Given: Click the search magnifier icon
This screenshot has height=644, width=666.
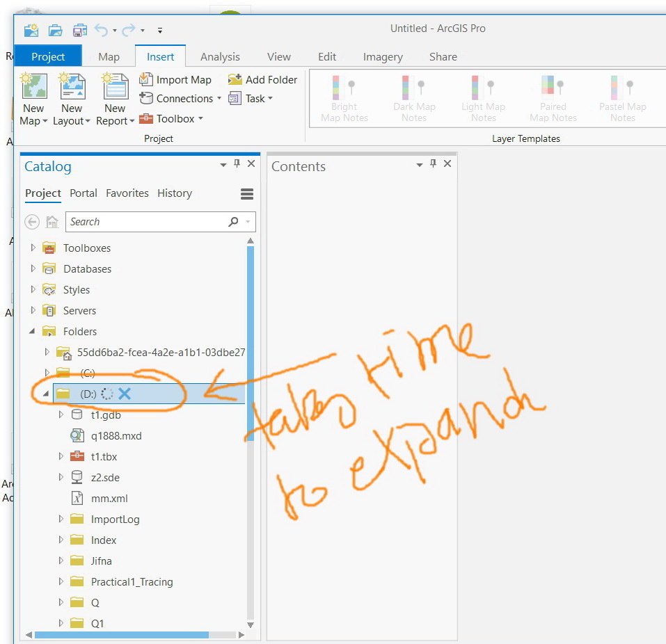Looking at the screenshot, I should click(233, 222).
